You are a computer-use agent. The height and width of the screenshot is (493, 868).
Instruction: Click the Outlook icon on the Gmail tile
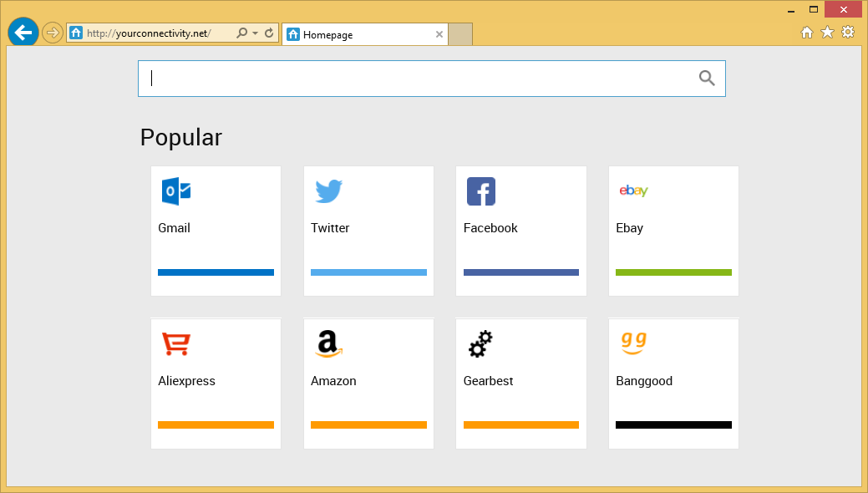coord(176,191)
